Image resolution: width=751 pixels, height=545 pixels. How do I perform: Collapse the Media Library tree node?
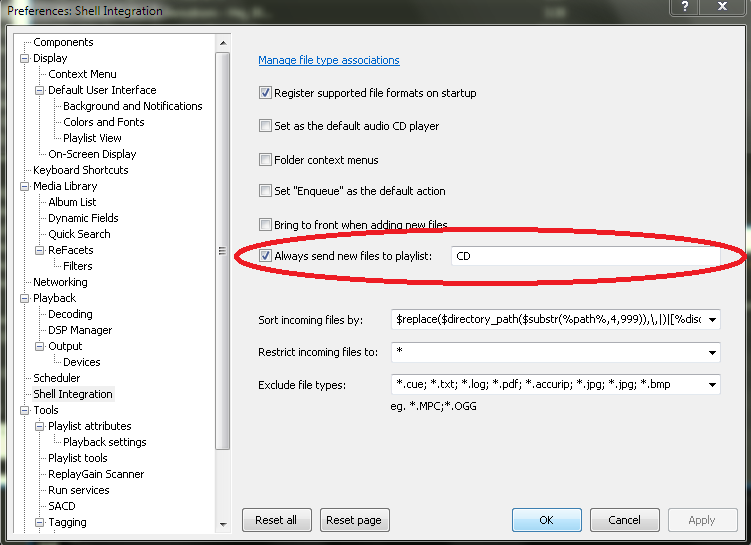[x=24, y=186]
